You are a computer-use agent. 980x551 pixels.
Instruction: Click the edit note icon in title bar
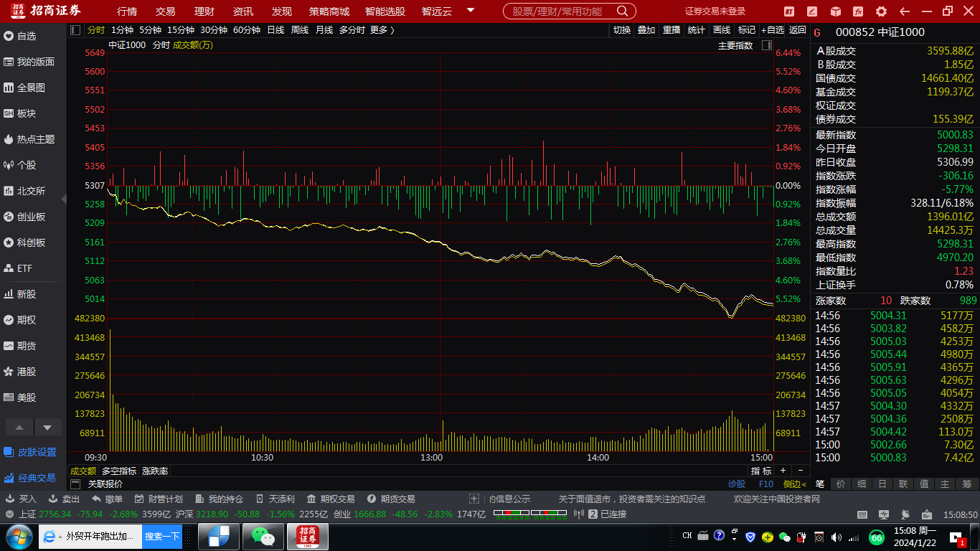coord(812,11)
